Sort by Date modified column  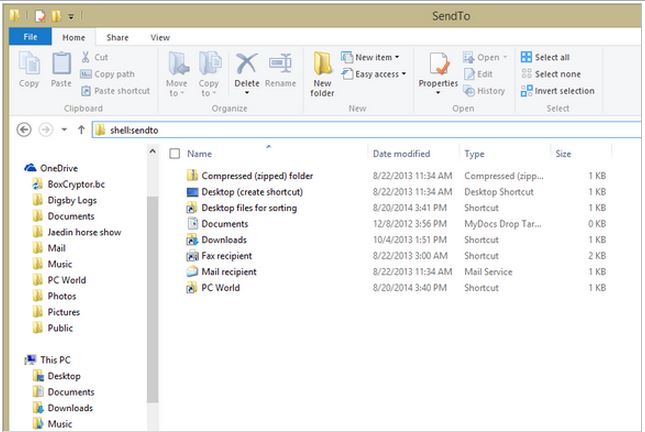pyautogui.click(x=401, y=154)
